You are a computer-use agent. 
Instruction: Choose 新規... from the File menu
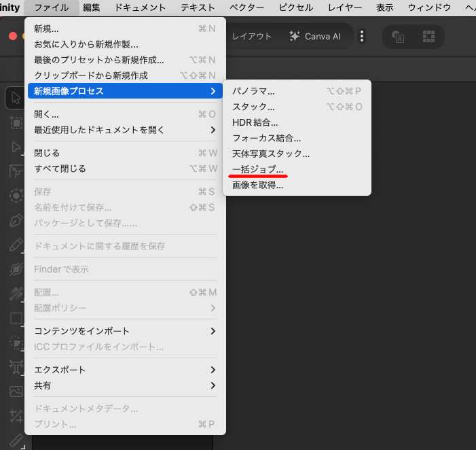[125, 29]
